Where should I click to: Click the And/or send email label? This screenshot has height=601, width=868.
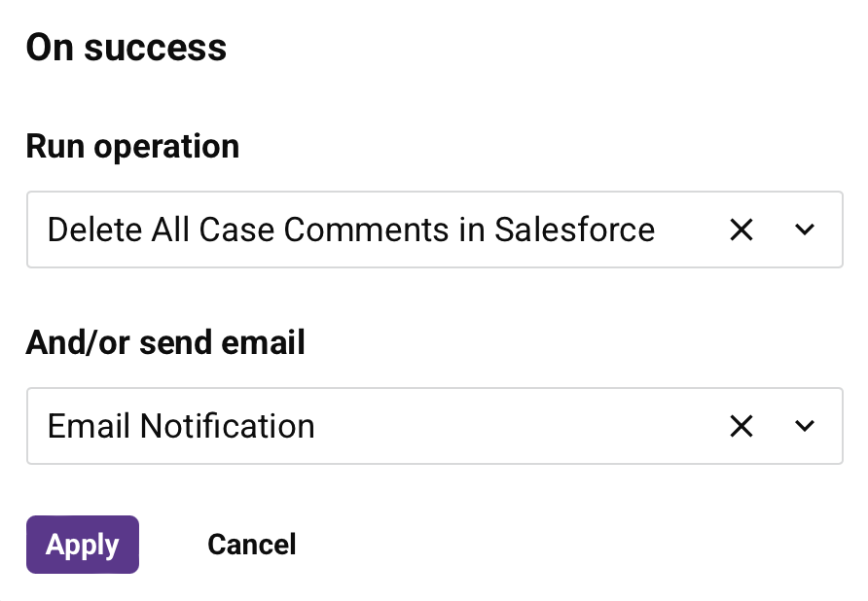(x=165, y=342)
